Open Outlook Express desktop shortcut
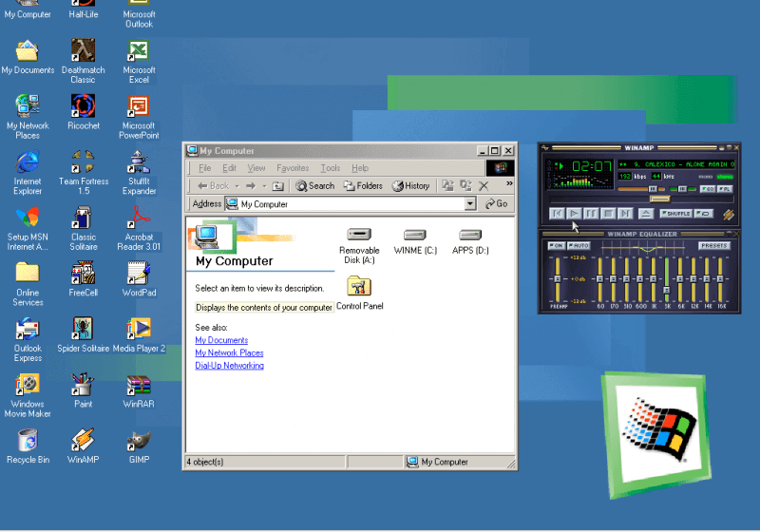The image size is (760, 532). point(28,339)
